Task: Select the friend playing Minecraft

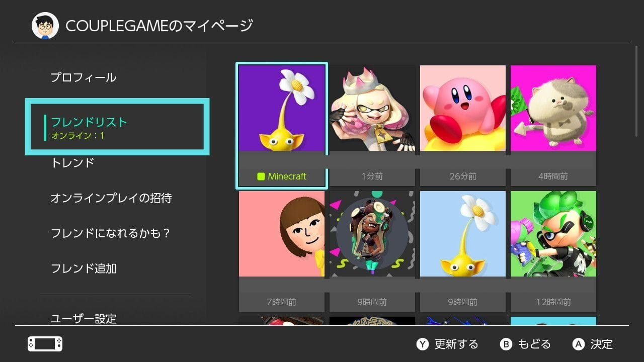Action: [282, 126]
